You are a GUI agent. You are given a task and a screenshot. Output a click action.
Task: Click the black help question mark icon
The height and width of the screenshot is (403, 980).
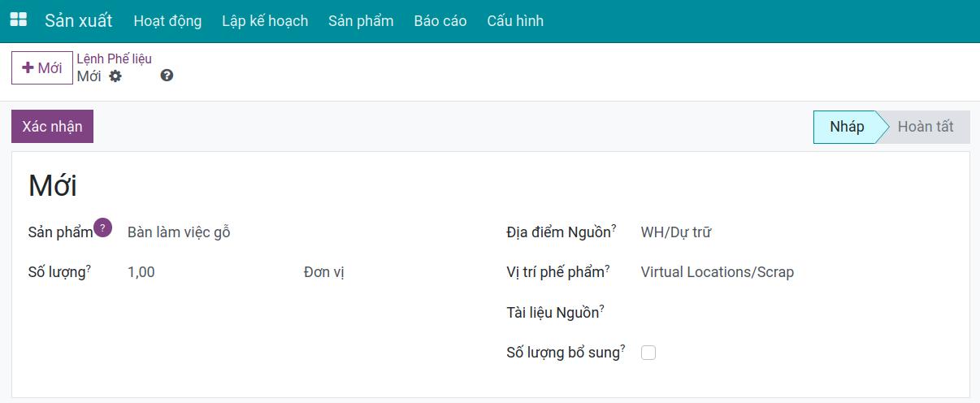(x=167, y=76)
